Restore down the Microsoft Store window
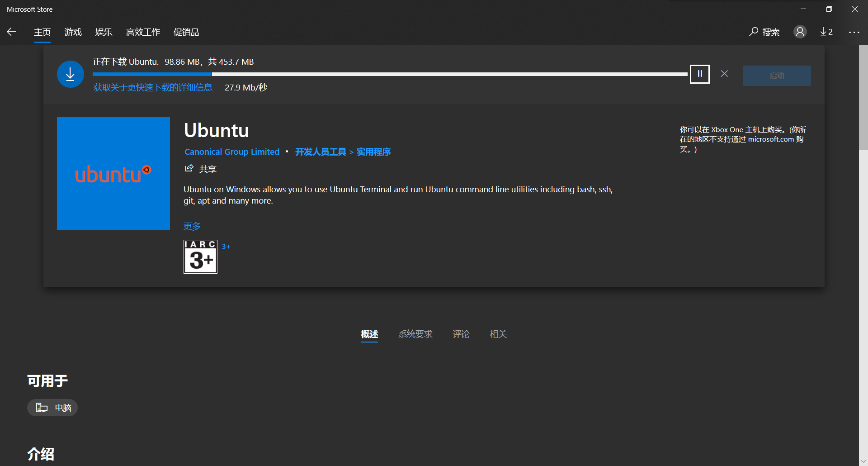The image size is (868, 466). click(x=829, y=9)
